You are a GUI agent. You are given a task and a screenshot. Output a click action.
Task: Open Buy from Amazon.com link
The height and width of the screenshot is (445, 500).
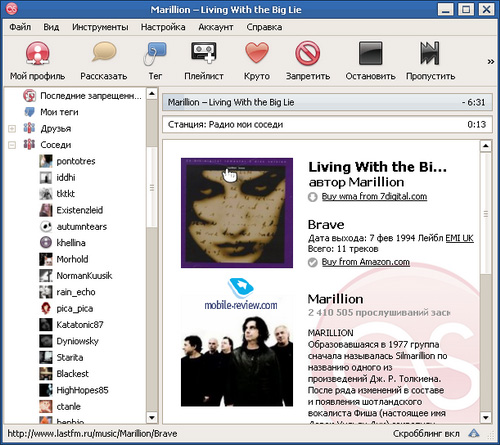pos(366,262)
